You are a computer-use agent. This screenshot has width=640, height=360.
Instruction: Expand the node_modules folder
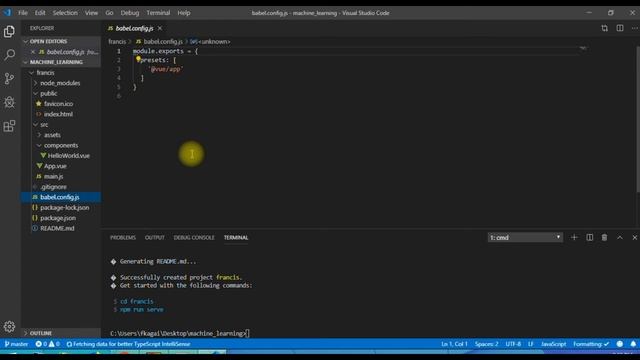[x=60, y=83]
